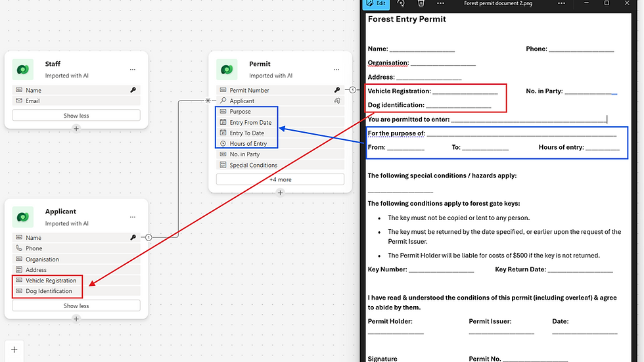Select Email column in Staff table
The height and width of the screenshot is (362, 644).
pyautogui.click(x=76, y=101)
